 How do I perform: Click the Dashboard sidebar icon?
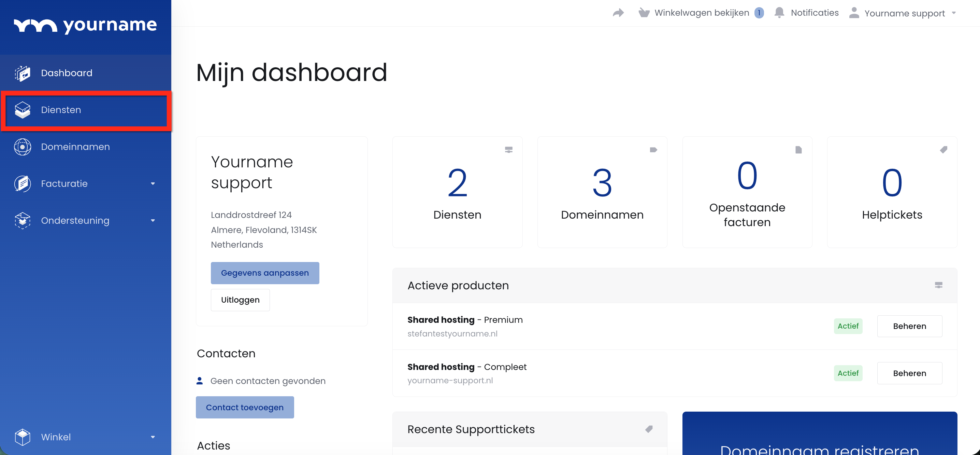pos(23,73)
